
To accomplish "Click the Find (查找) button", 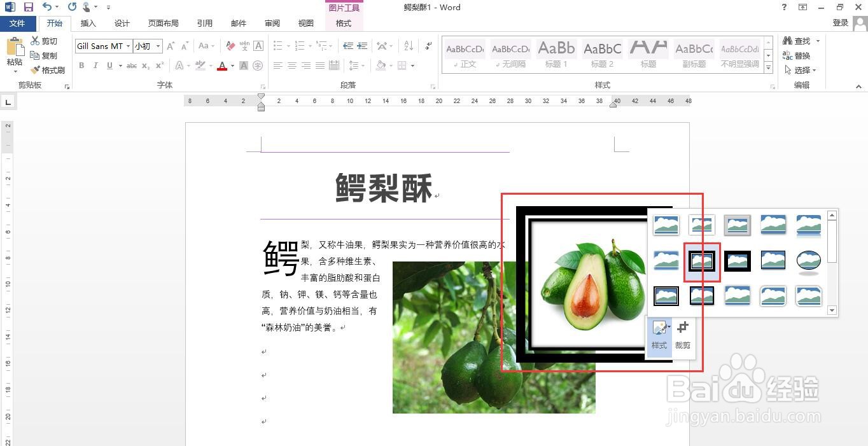I will coord(797,41).
